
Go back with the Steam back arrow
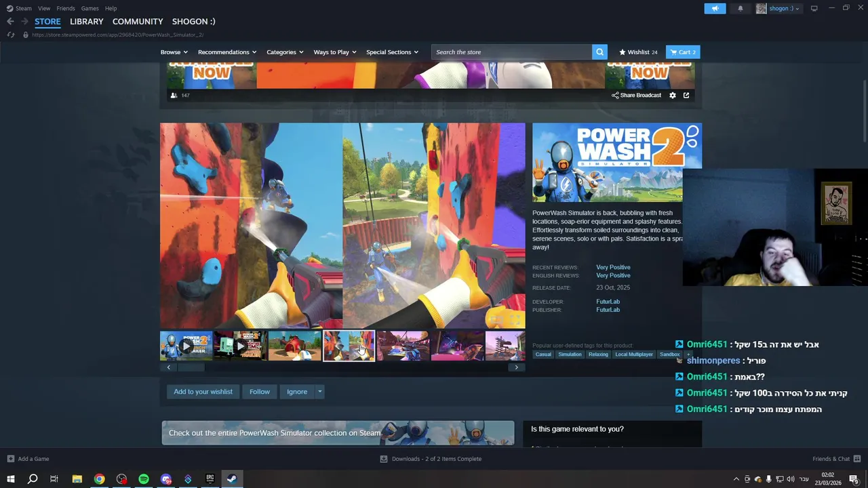tap(10, 22)
